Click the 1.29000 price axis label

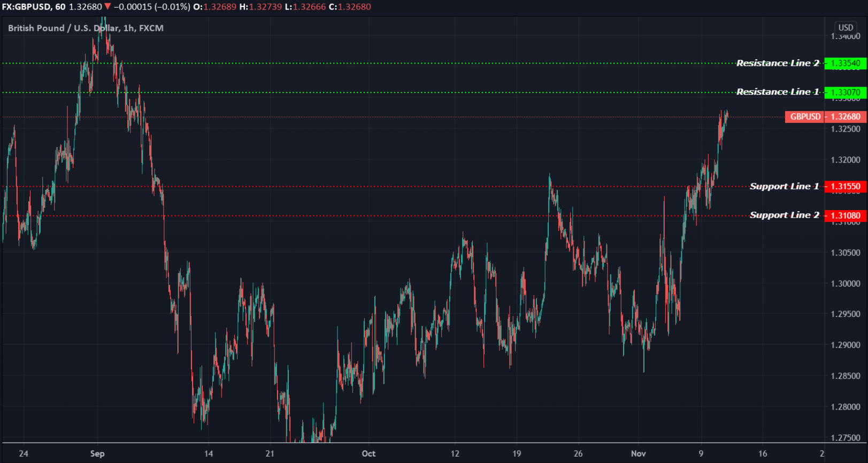[845, 345]
